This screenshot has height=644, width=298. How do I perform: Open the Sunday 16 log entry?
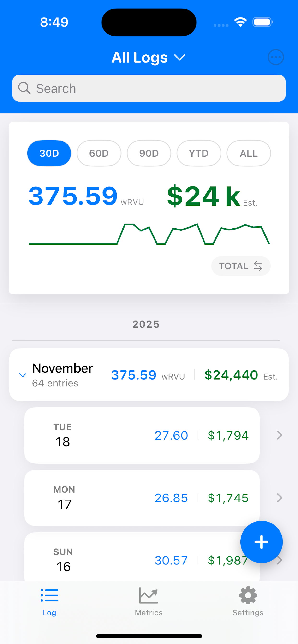tap(125, 560)
